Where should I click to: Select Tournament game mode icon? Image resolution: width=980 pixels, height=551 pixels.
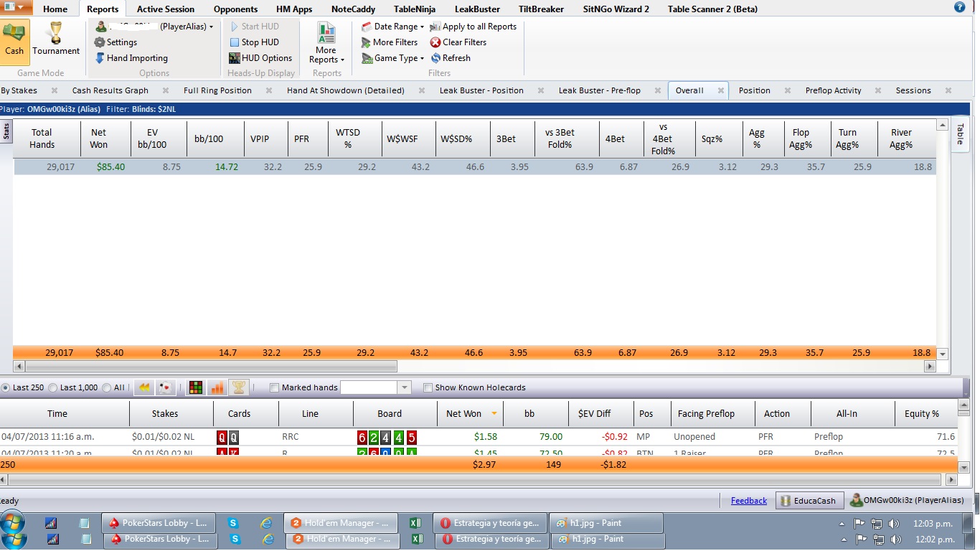click(56, 39)
